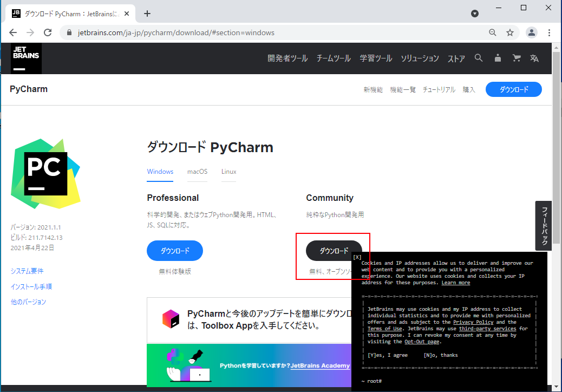The image size is (562, 392).
Task: Click the language selector icon
Action: pos(534,58)
